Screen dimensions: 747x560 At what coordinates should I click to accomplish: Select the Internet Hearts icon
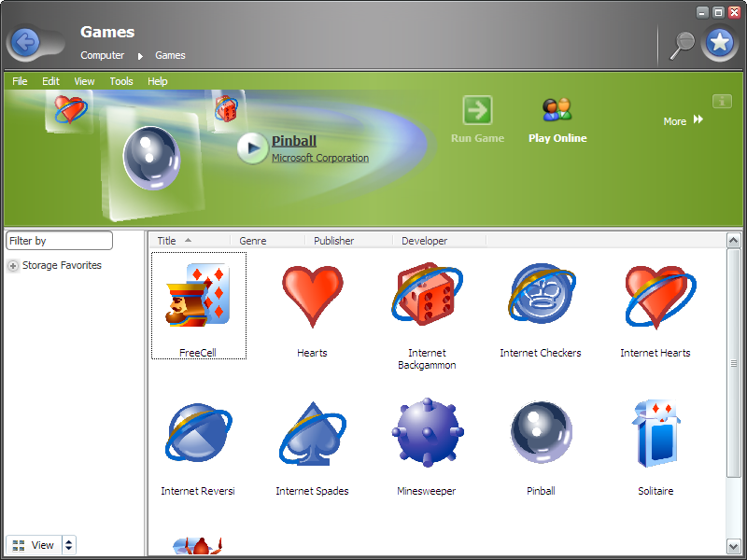tap(660, 297)
